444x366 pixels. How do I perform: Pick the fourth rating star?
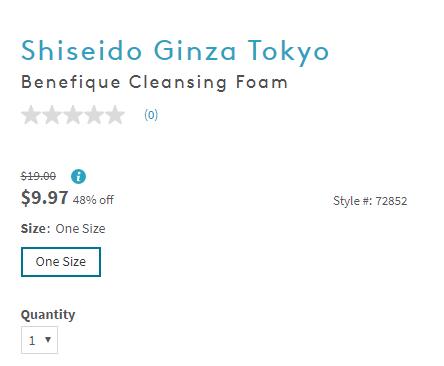pyautogui.click(x=94, y=115)
